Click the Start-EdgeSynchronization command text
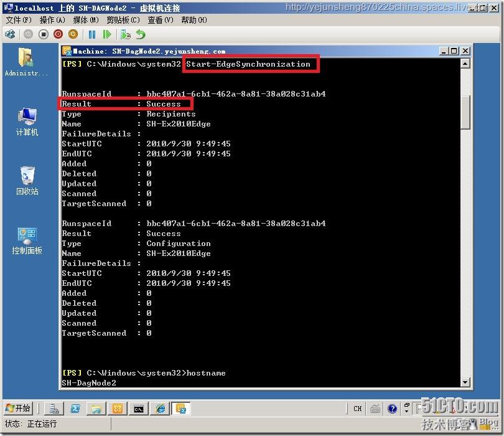This screenshot has width=504, height=436. (x=248, y=64)
